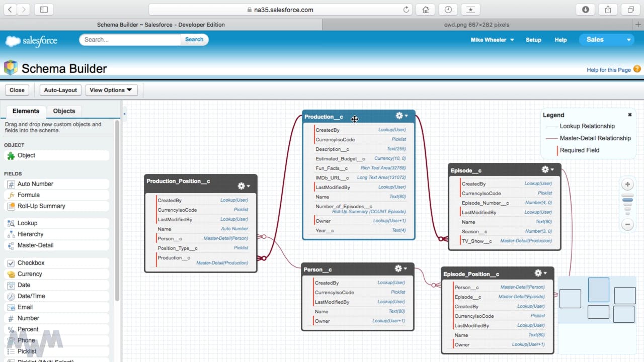The image size is (644, 362).
Task: Open Safari downloads icon
Action: click(586, 10)
